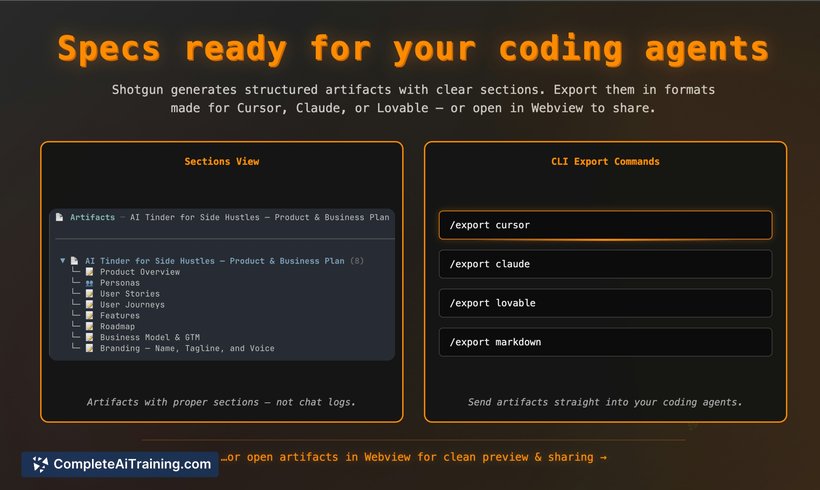Click 'Specs ready for your coding agents' headline
Image resolution: width=820 pixels, height=490 pixels.
(413, 49)
